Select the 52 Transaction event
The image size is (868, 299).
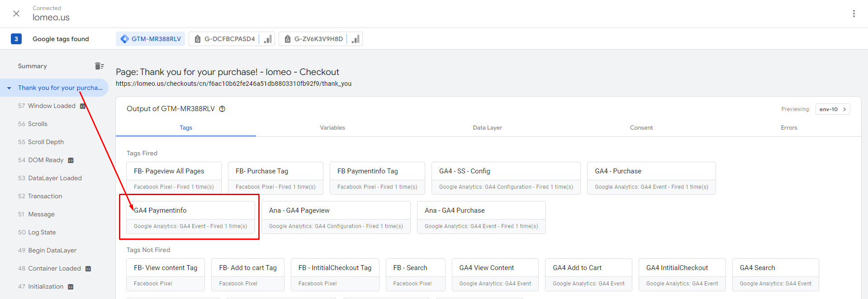point(45,196)
